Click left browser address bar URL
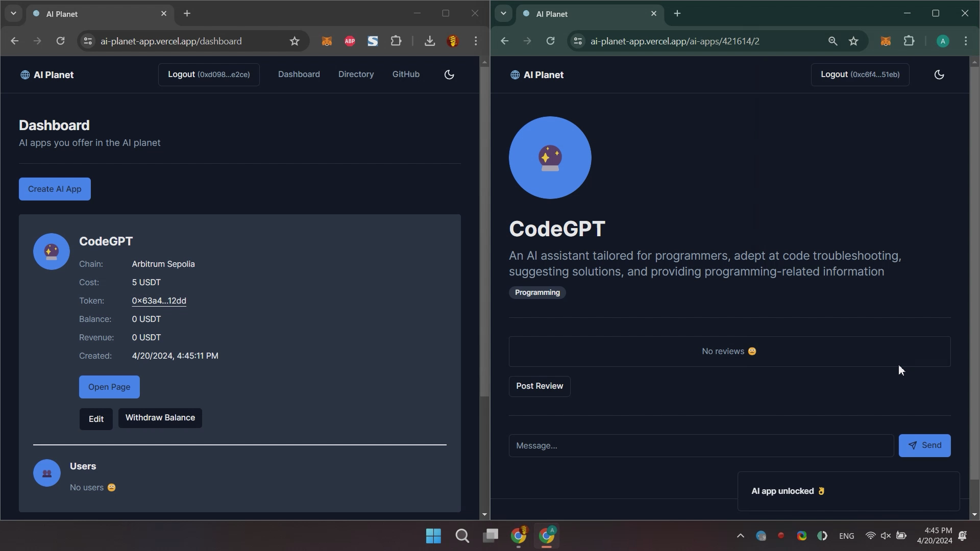 (171, 41)
